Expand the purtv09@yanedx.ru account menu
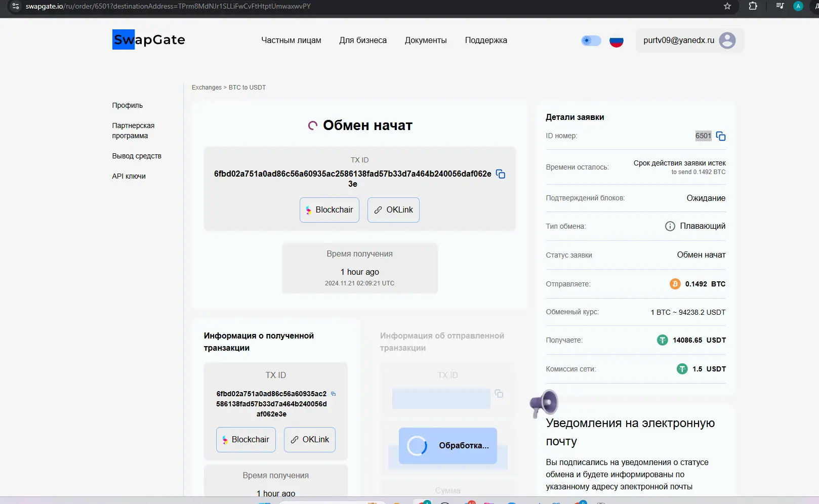Viewport: 819px width, 504px height. coord(679,40)
